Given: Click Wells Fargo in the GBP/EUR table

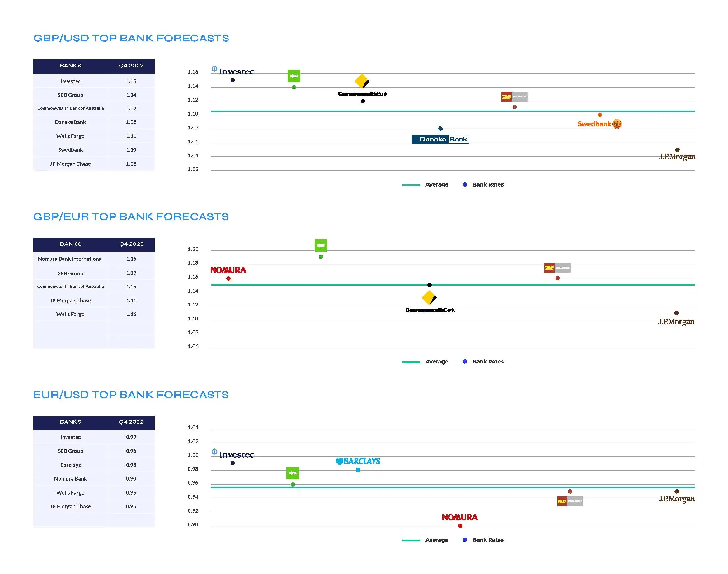Looking at the screenshot, I should pos(71,314).
